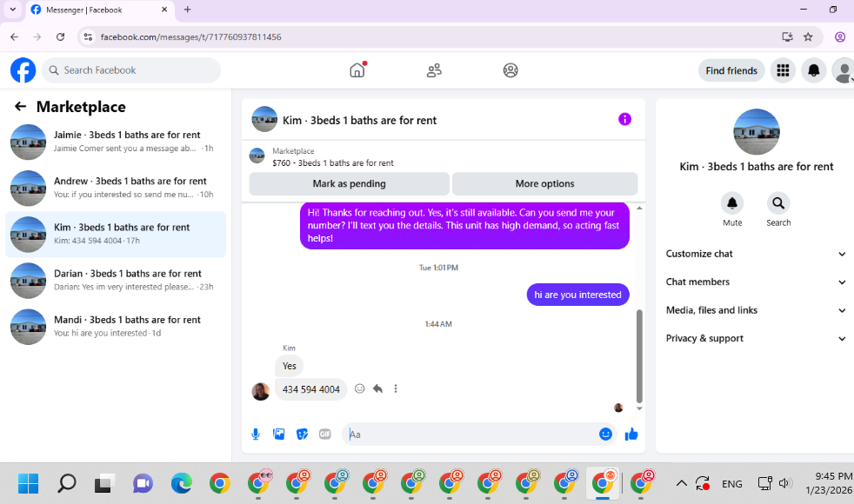This screenshot has height=504, width=854.
Task: Bookmark this page with the star icon
Action: coord(808,37)
